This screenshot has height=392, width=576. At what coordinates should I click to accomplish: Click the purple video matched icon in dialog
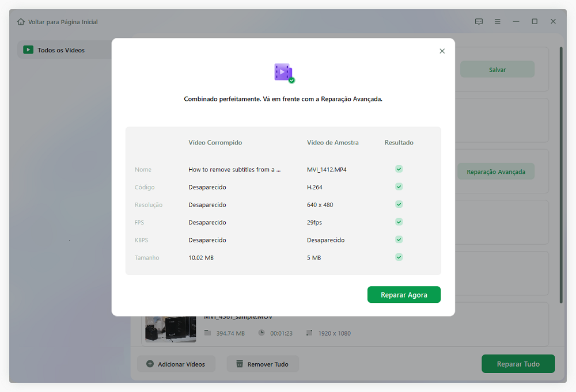[x=284, y=73]
